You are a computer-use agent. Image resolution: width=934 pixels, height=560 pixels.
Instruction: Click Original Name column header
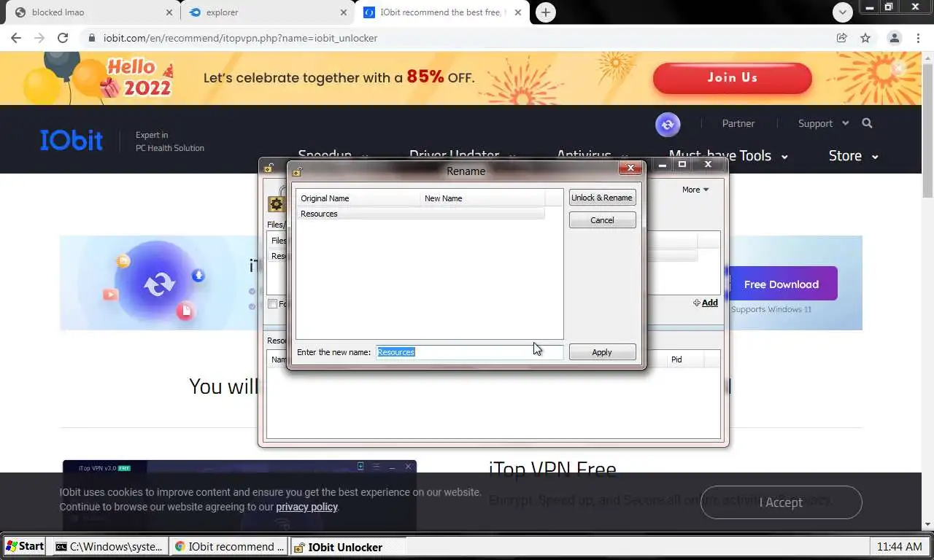tap(358, 198)
